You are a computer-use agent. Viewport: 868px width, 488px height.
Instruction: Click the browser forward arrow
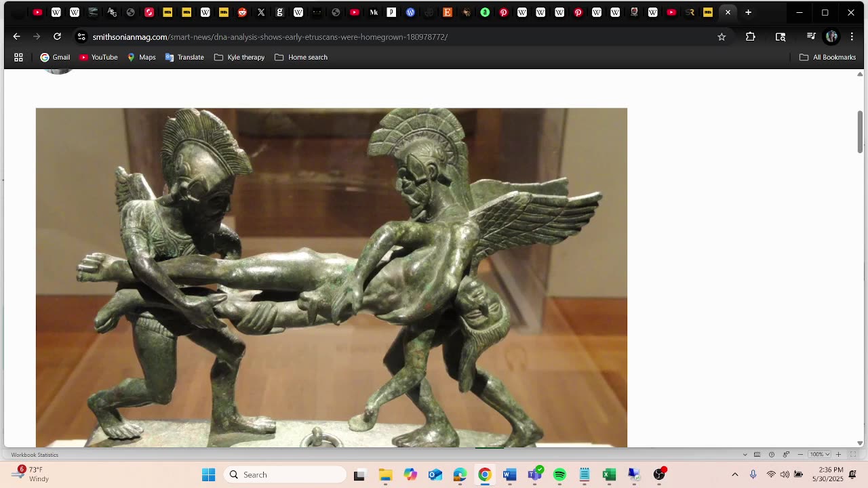(37, 37)
